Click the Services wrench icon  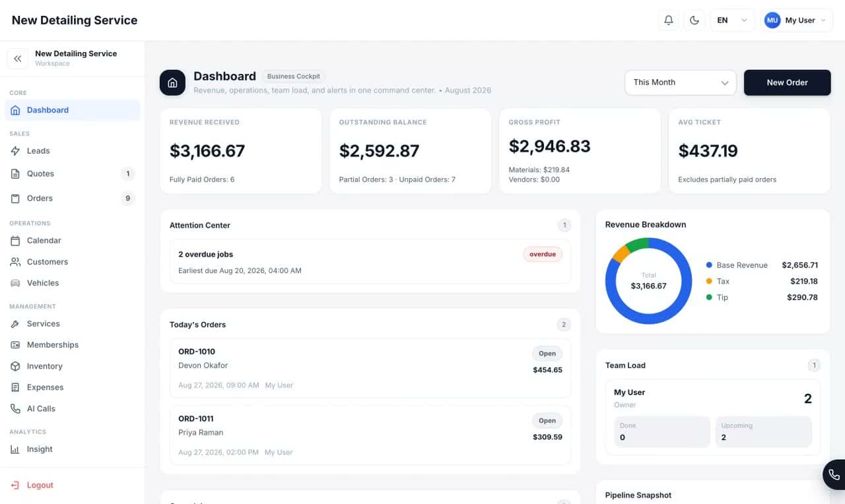(15, 324)
